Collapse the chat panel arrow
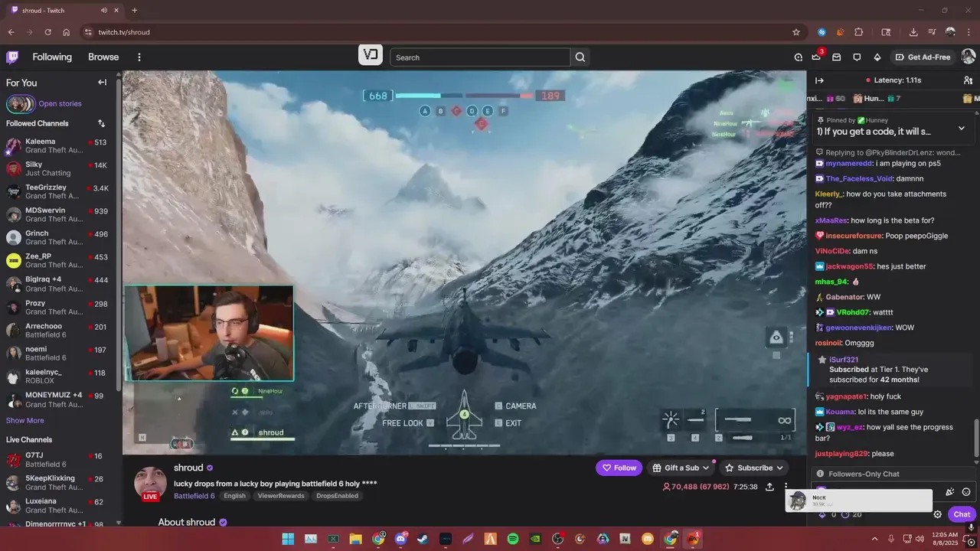This screenshot has width=980, height=551. 819,80
